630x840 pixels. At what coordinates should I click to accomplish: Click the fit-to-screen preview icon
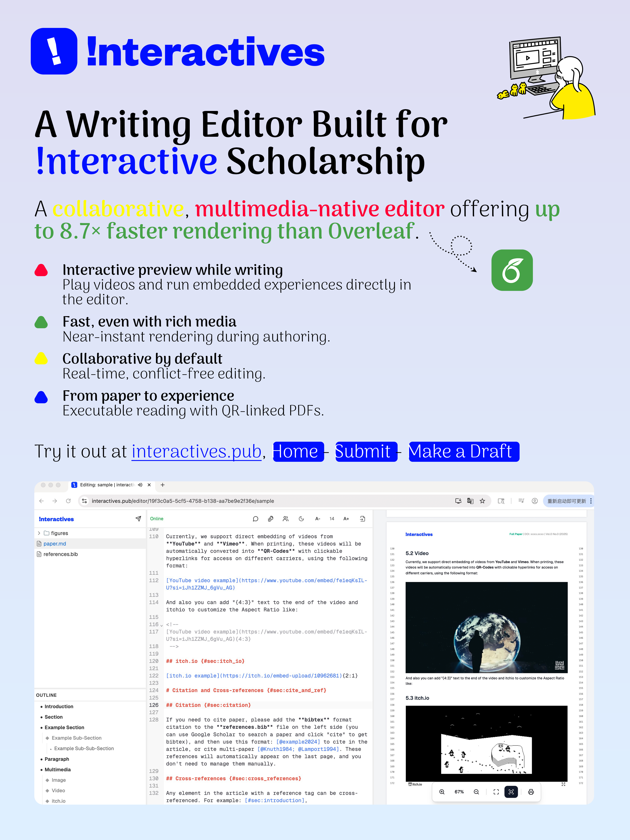pyautogui.click(x=496, y=792)
